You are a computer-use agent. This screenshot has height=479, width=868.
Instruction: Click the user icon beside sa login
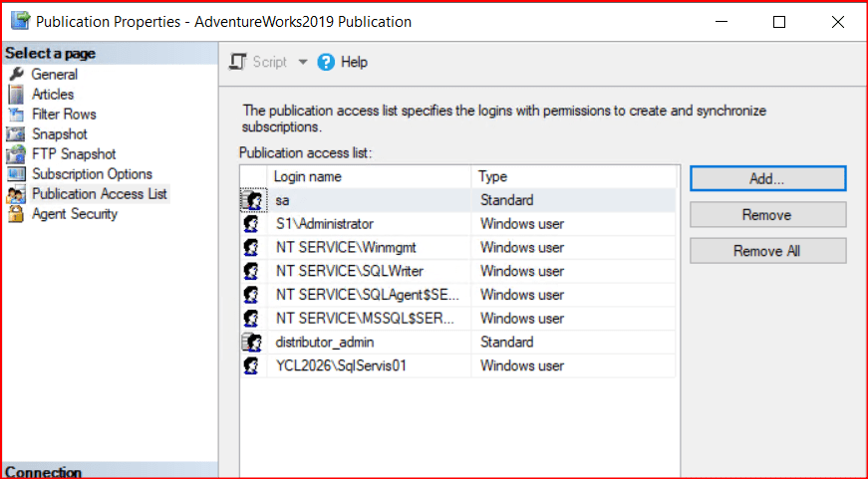[253, 201]
